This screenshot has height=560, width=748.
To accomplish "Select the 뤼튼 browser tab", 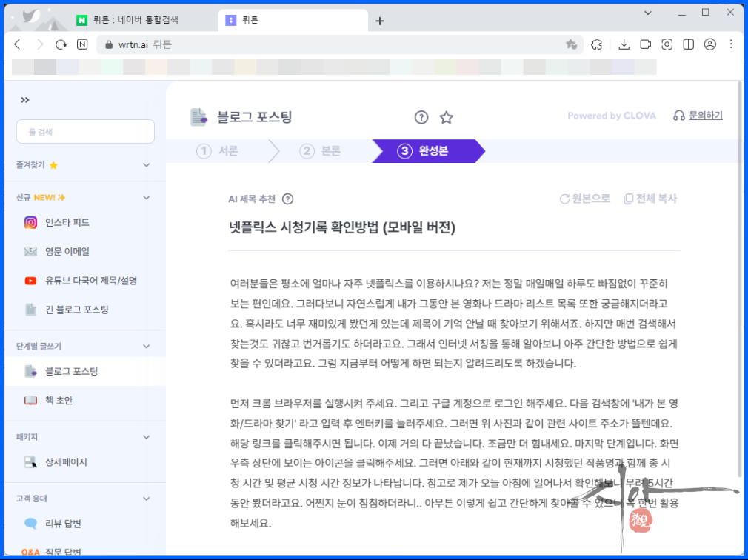I will 293,19.
